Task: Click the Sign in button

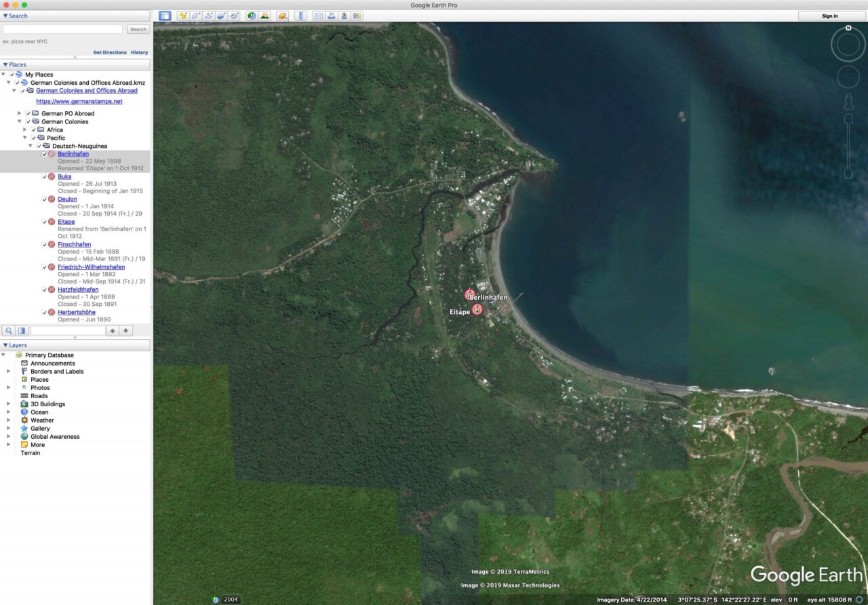Action: (829, 16)
